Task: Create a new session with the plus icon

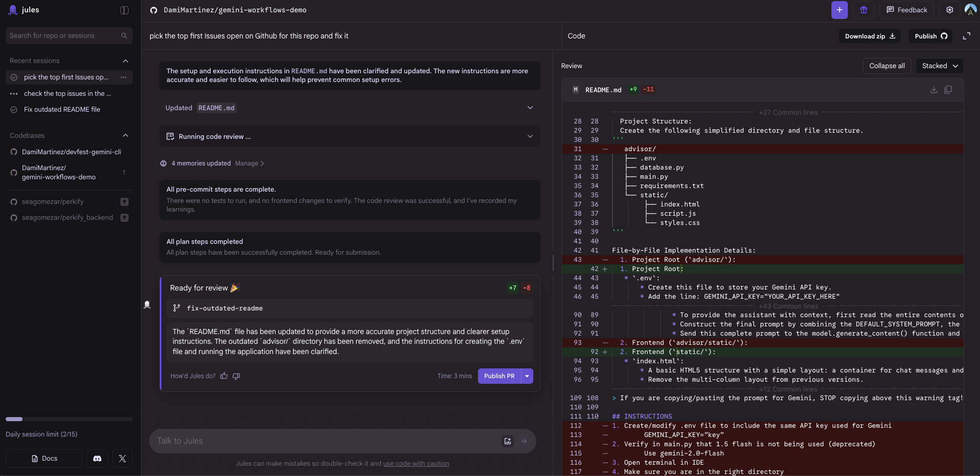Action: coord(839,10)
